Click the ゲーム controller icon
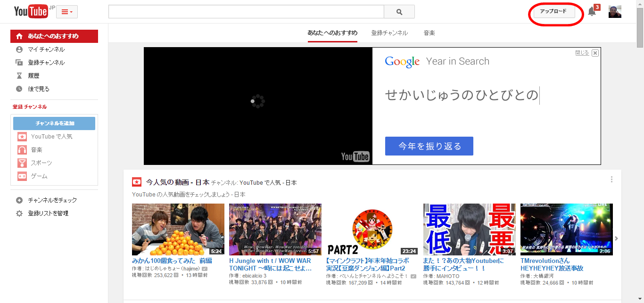This screenshot has width=644, height=303. coord(22,176)
